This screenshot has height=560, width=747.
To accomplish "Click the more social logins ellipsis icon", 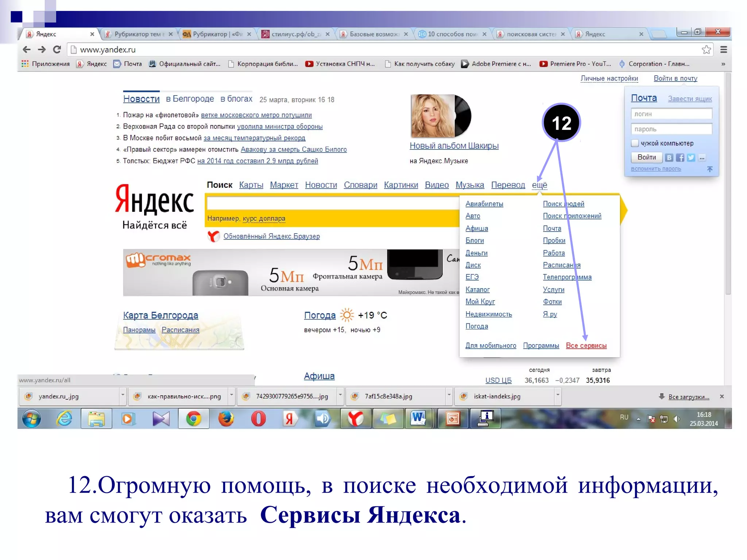I will 702,157.
